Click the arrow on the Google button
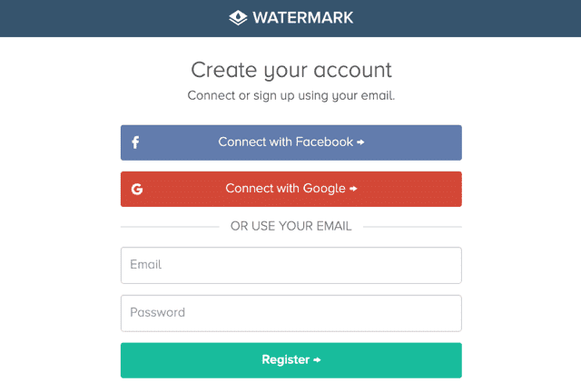The height and width of the screenshot is (392, 581). 353,190
